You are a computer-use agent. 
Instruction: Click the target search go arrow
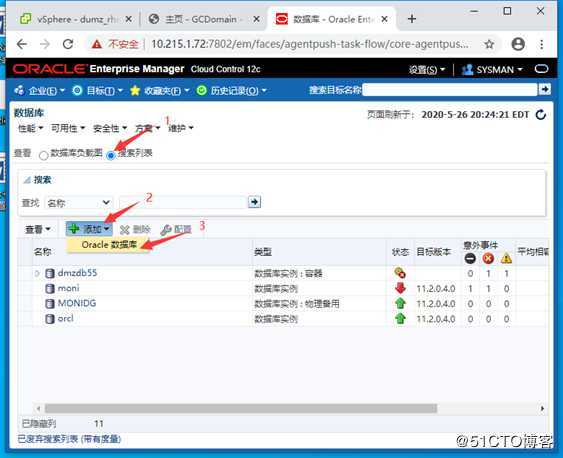click(545, 89)
